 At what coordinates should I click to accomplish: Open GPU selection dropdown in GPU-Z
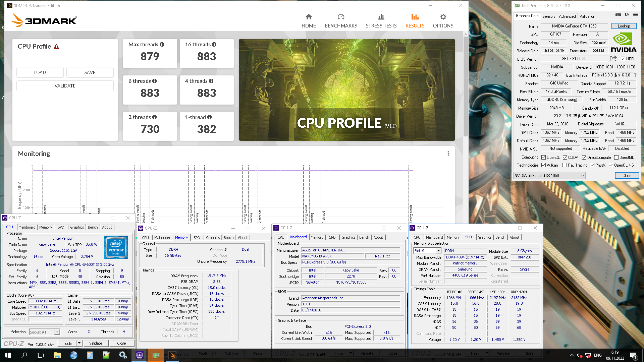coord(549,176)
